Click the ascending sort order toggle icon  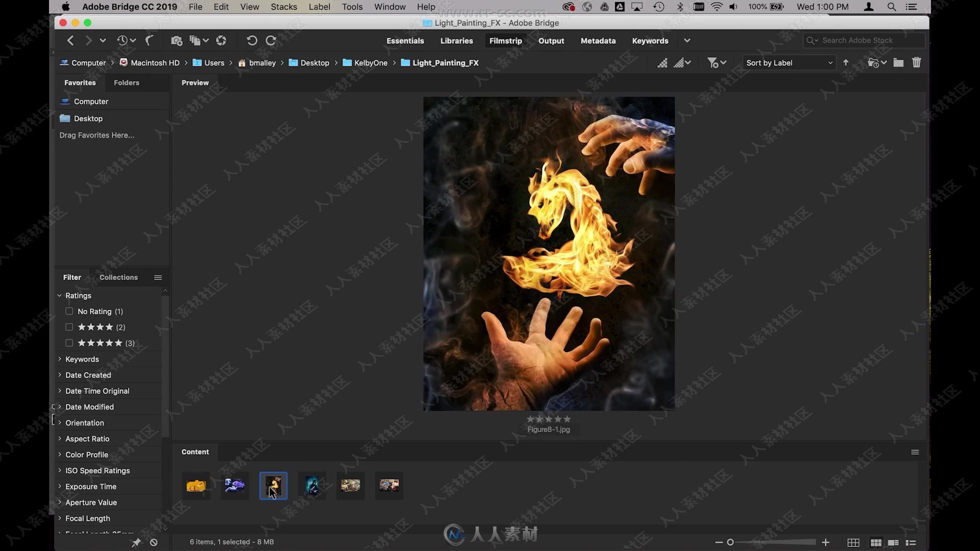(x=847, y=63)
